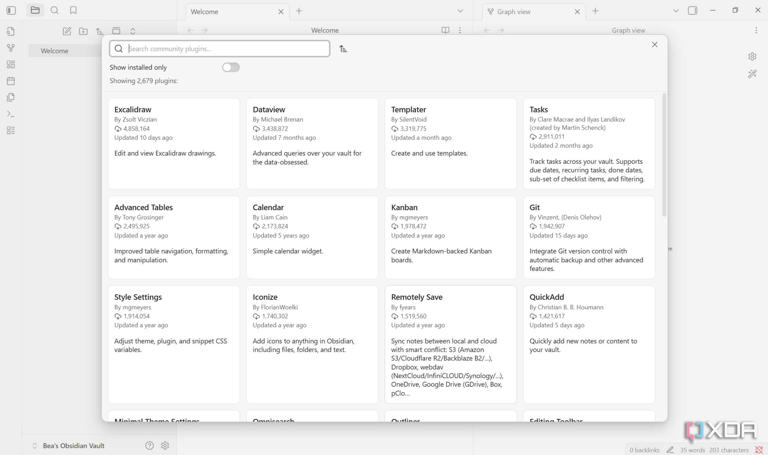Screen dimensions: 768x455
Task: Collapse the left sidebar
Action: click(x=11, y=11)
